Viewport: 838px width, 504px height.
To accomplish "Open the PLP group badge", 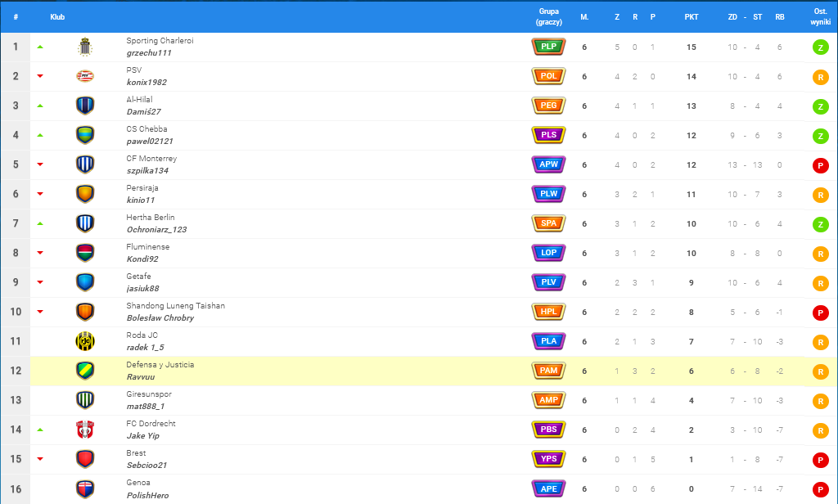I will pos(548,47).
